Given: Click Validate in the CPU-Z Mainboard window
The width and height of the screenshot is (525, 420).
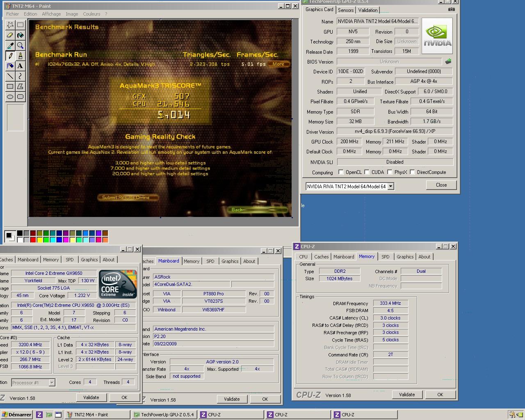Looking at the screenshot, I should pos(232,399).
